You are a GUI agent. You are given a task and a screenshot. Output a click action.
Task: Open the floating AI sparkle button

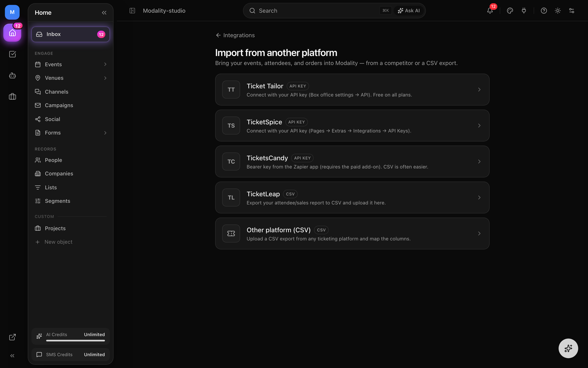coord(568,348)
